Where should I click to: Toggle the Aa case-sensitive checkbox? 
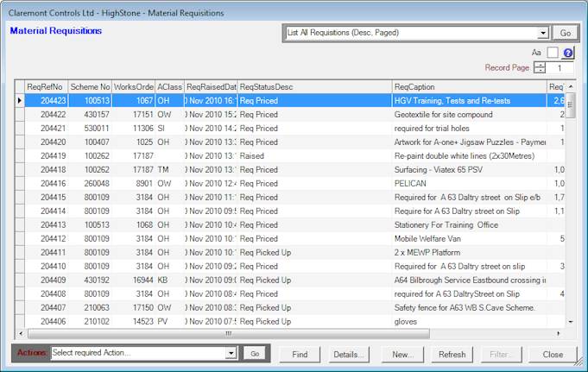[553, 53]
